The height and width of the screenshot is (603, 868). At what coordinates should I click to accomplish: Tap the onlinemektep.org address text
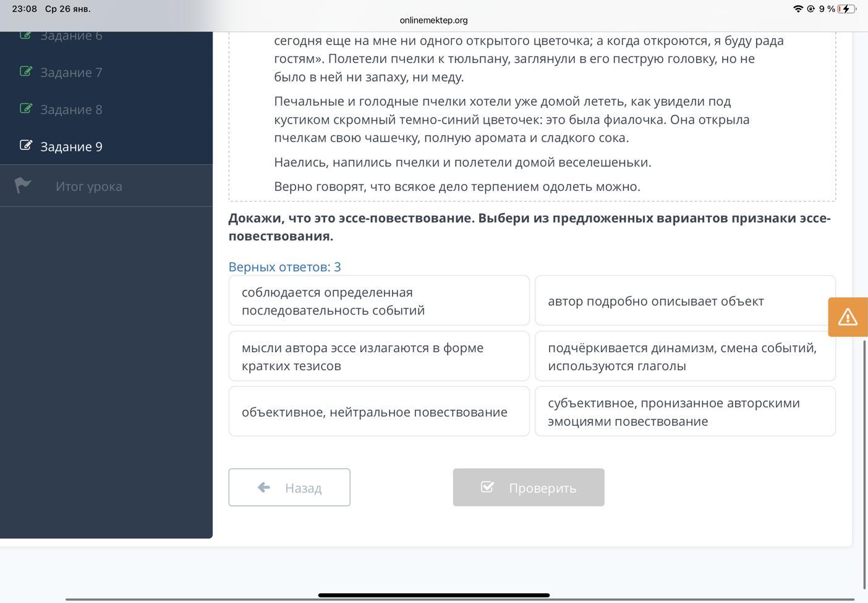433,20
